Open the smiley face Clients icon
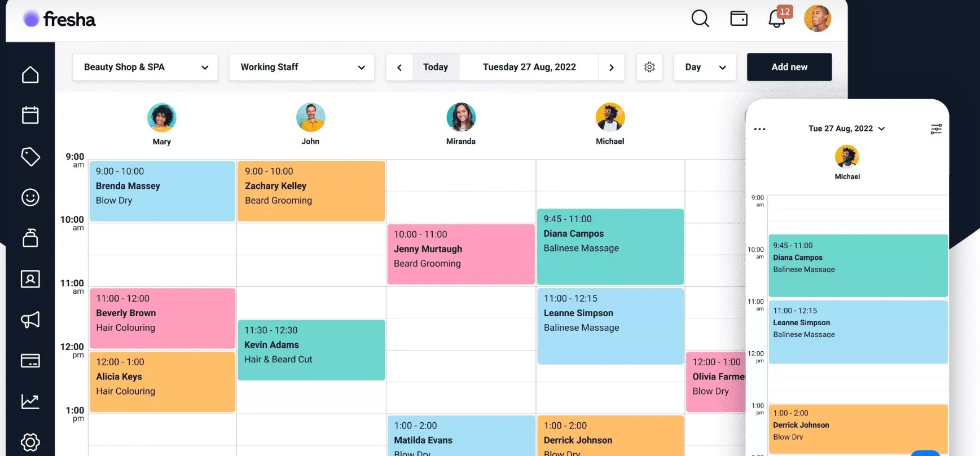The image size is (980, 456). tap(30, 197)
